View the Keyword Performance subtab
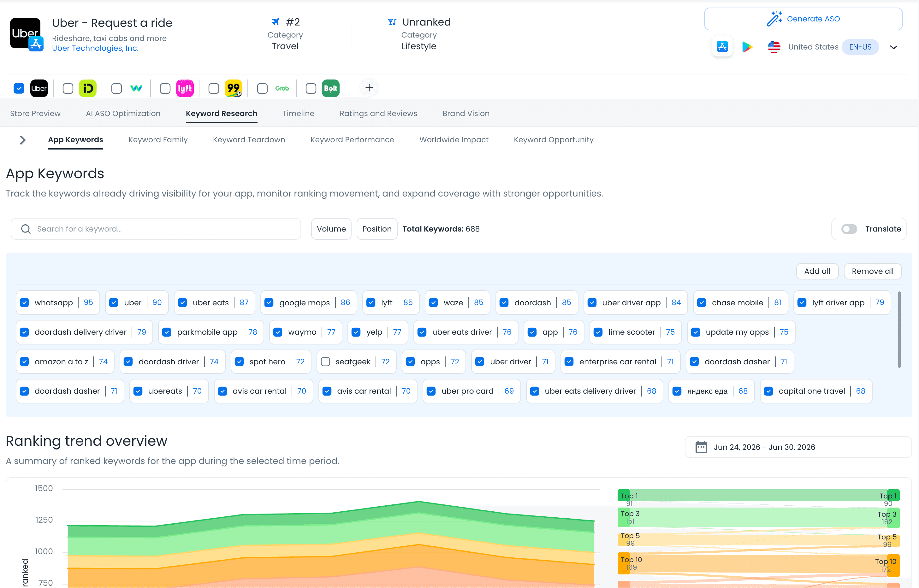Screen dimensions: 919x588 click(352, 140)
